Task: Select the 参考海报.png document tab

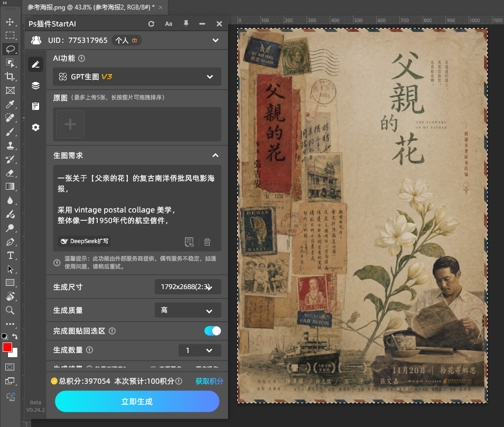Action: point(91,7)
